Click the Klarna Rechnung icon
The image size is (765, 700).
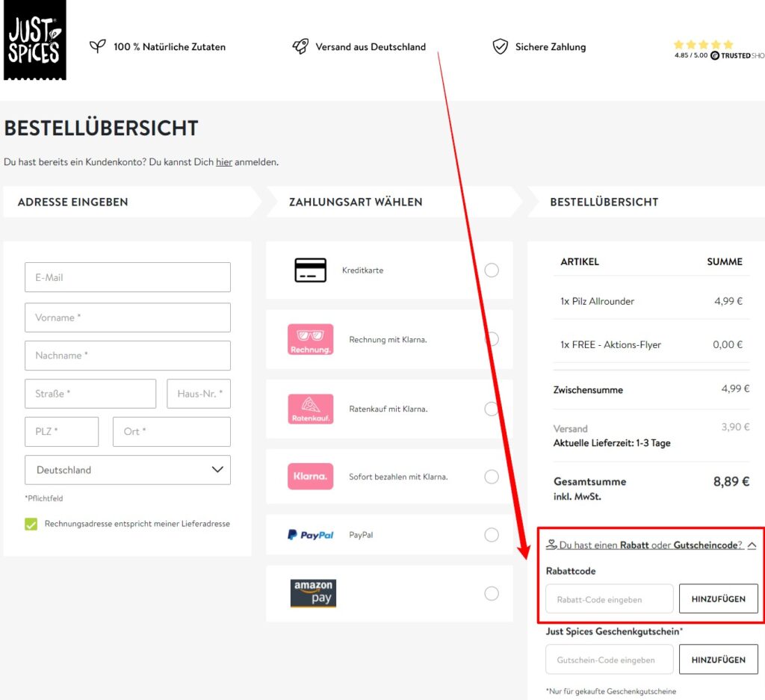310,339
